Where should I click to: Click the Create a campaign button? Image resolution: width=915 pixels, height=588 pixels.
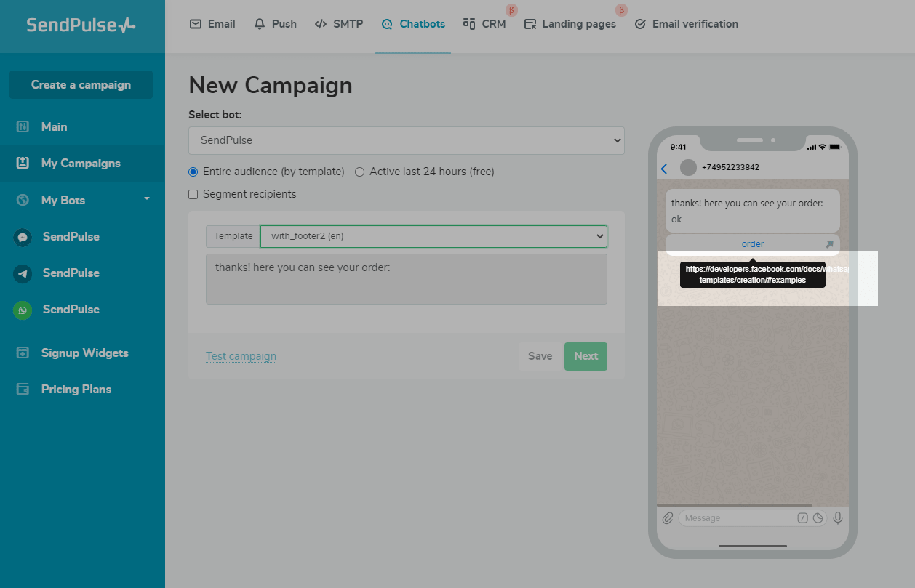(x=81, y=84)
